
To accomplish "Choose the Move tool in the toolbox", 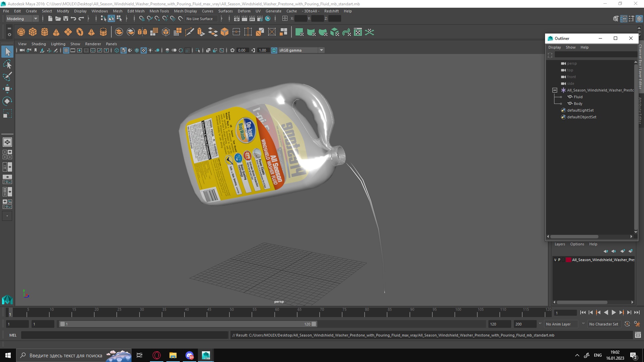I will pyautogui.click(x=7, y=89).
